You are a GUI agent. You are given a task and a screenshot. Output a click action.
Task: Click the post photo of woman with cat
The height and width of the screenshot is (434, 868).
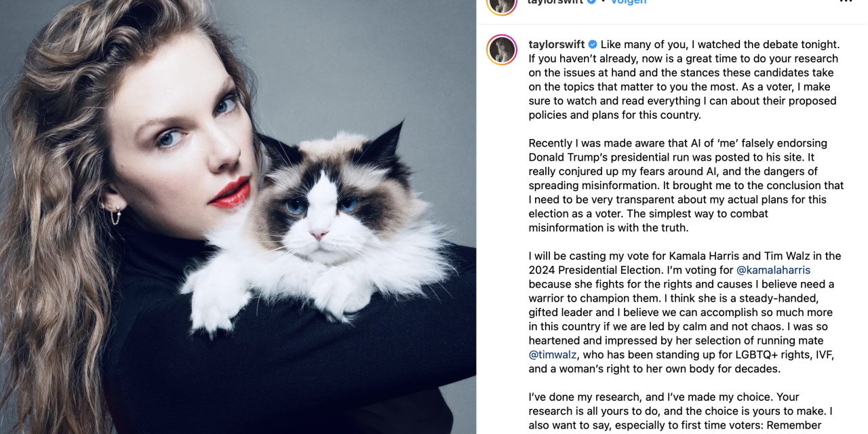click(238, 217)
